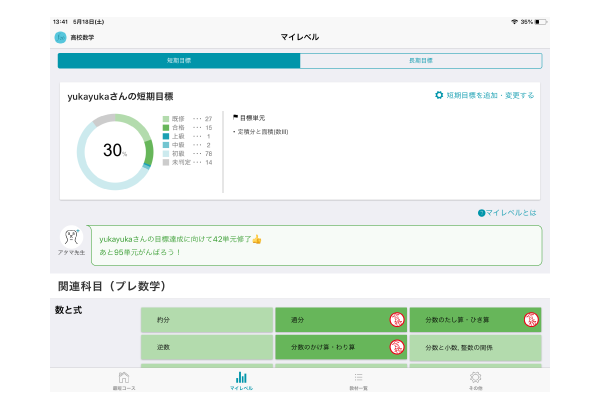Screen dimensions: 600x419
Task: Open その他 gear icon in bottom bar
Action: click(475, 378)
